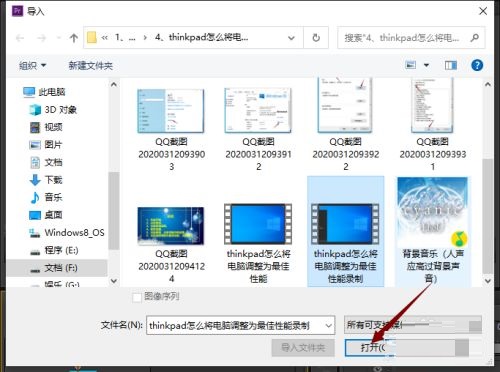Viewport: 500px width, 372px height.
Task: Open the view options dropdown arrow
Action: (426, 65)
